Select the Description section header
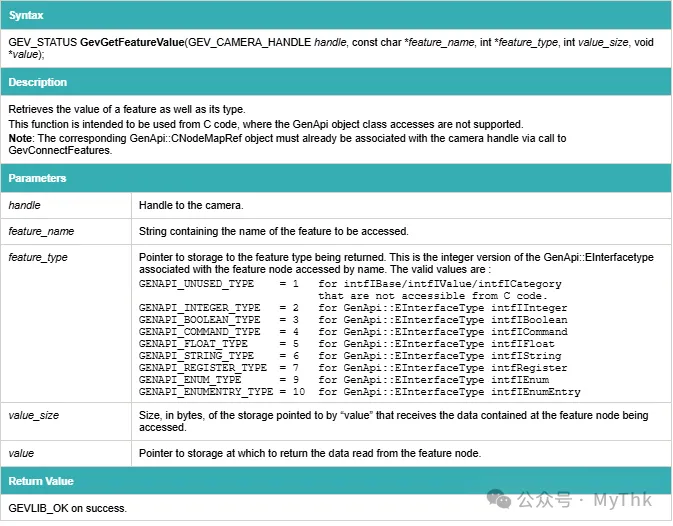This screenshot has height=526, width=673. [x=336, y=82]
